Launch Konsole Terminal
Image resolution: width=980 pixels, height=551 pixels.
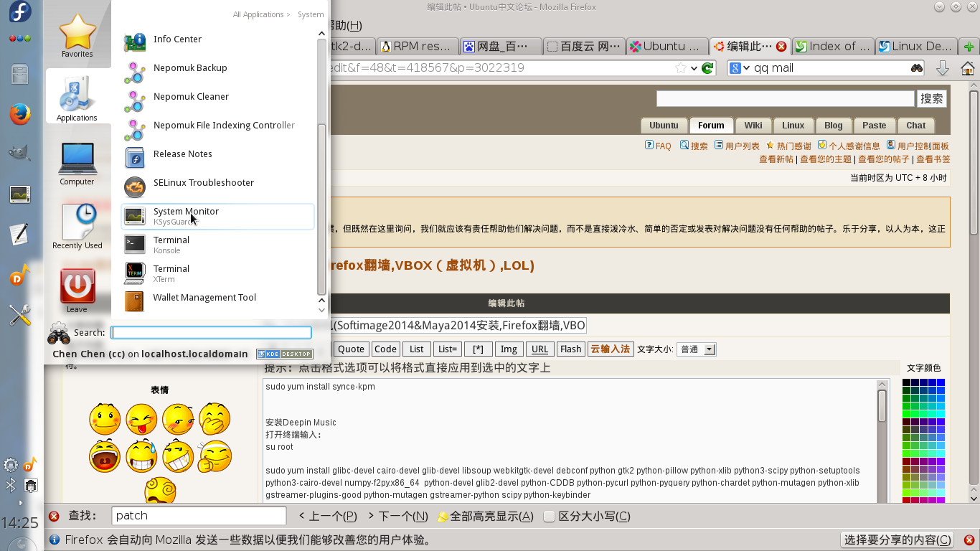point(218,245)
